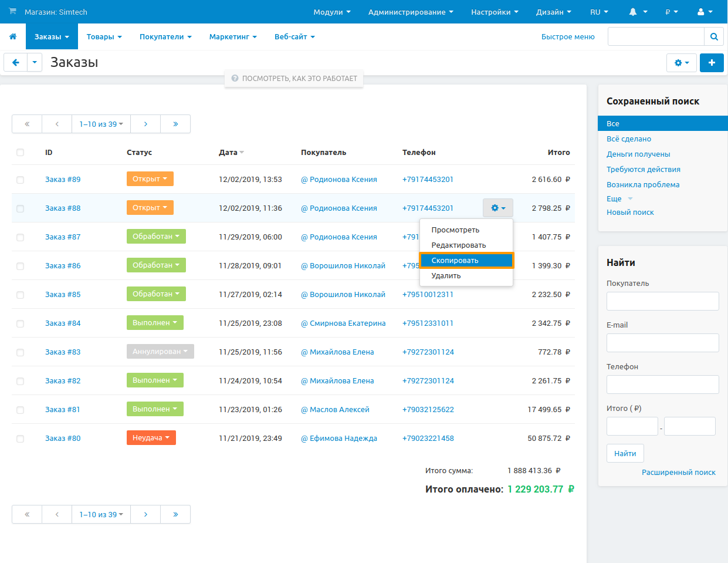Click the blue plus button to add order
This screenshot has height=563, width=728.
712,63
